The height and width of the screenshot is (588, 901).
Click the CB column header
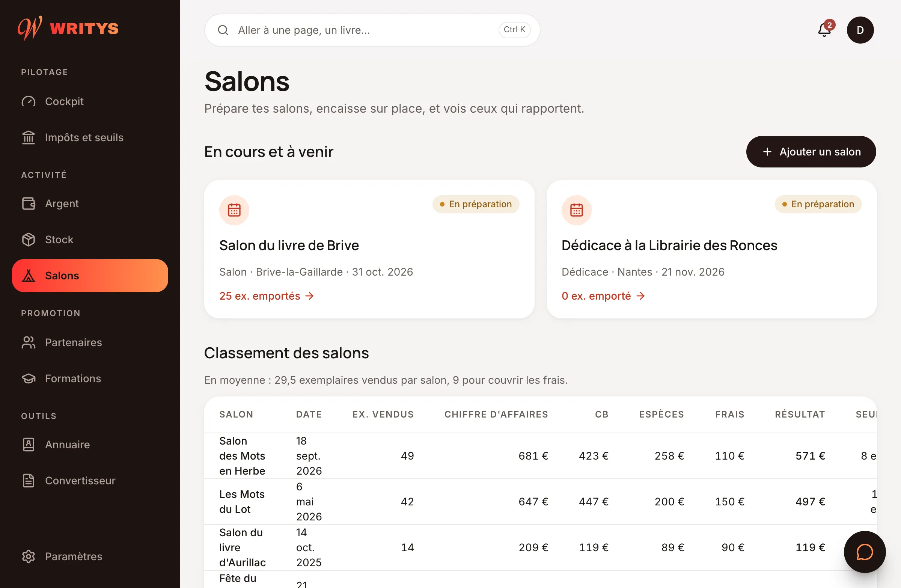[601, 415]
